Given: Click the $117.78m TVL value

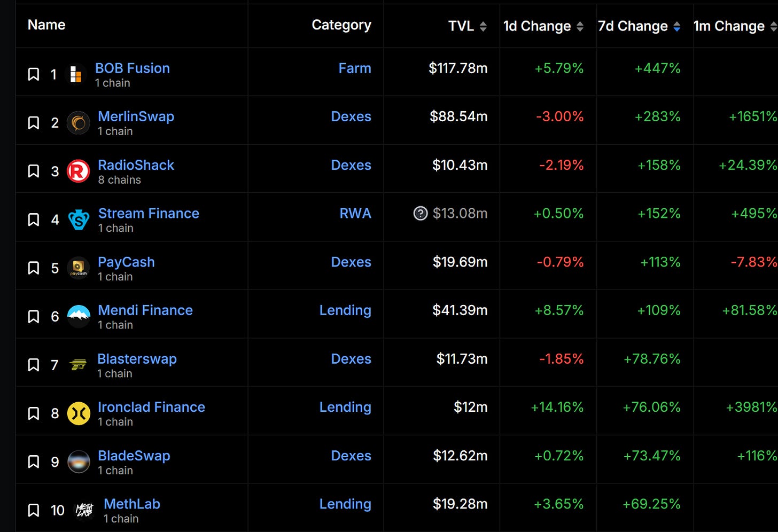Looking at the screenshot, I should coord(458,68).
